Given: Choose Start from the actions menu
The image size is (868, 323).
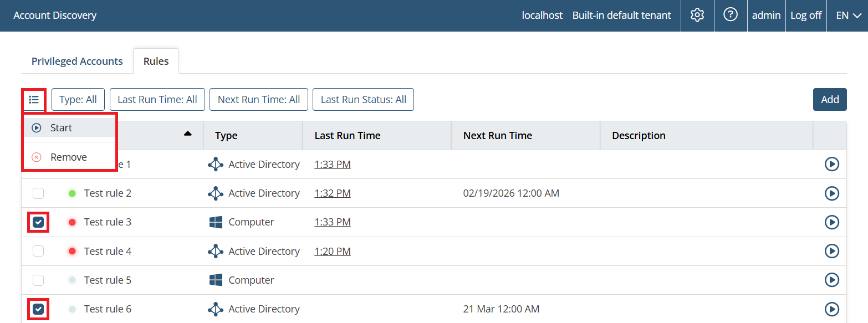Looking at the screenshot, I should pos(61,128).
